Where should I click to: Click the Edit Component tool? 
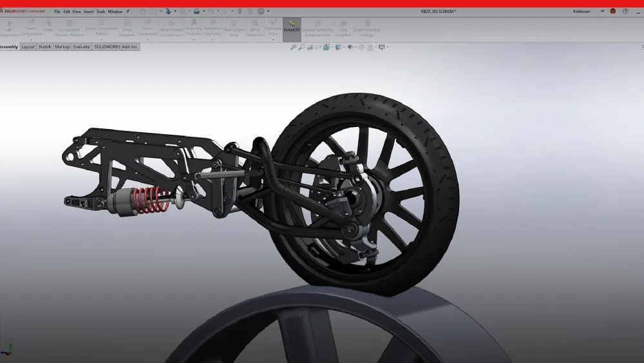tap(8, 29)
